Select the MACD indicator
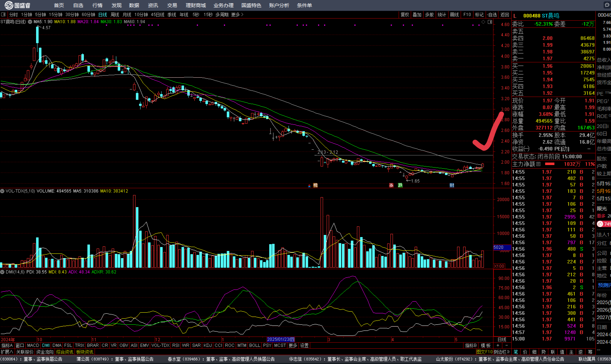The image size is (611, 364). 33,345
